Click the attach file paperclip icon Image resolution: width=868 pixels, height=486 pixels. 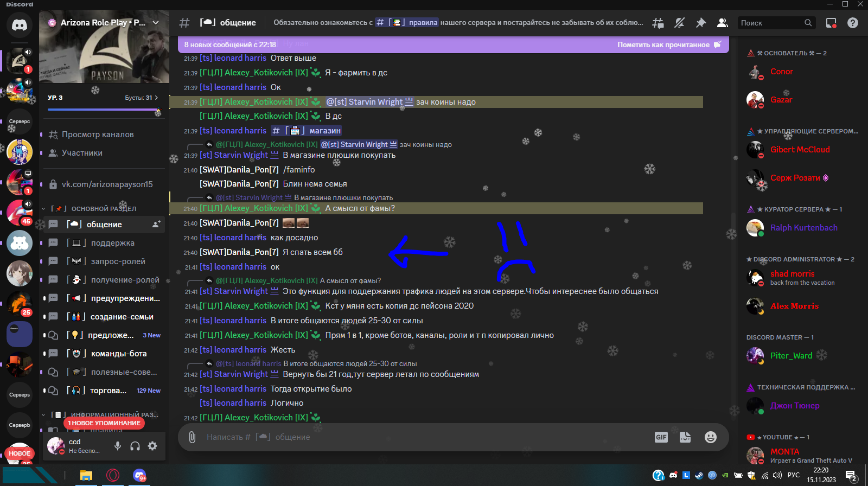coord(192,437)
